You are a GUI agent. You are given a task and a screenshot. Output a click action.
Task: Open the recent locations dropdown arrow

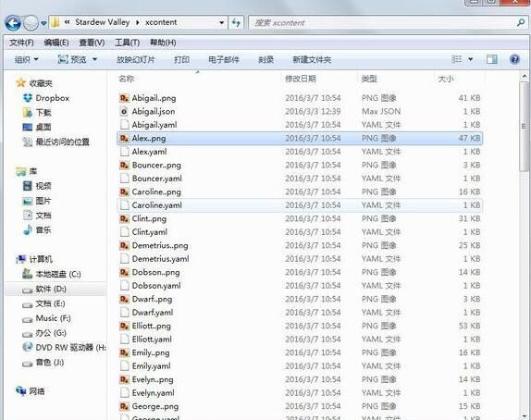tap(43, 23)
